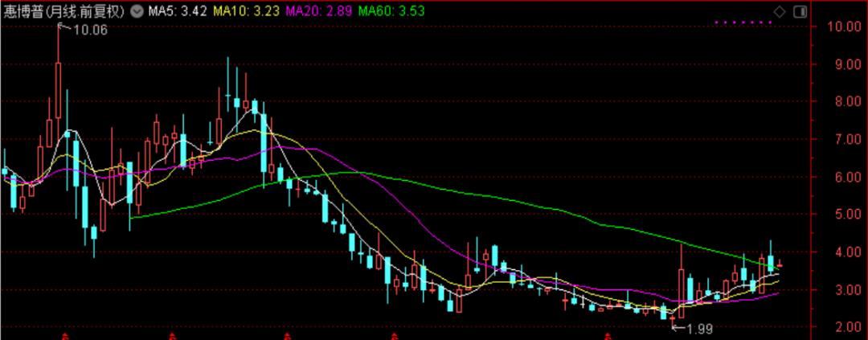Click the 4.00 price axis label
This screenshot has height=340, width=868.
[848, 252]
